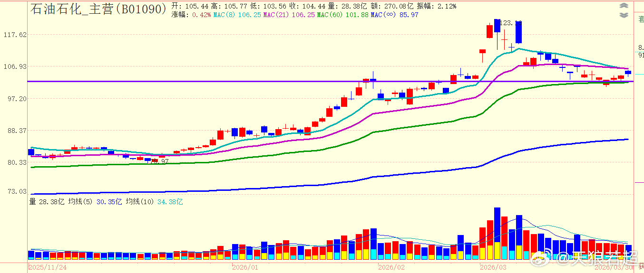Click the 开: 105.44 open price value
644x273 pixels.
189,6
